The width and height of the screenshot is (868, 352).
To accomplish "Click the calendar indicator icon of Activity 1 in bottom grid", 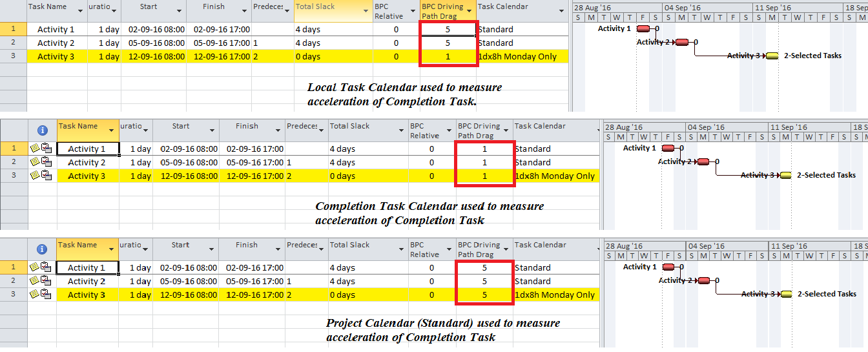I will (x=46, y=267).
